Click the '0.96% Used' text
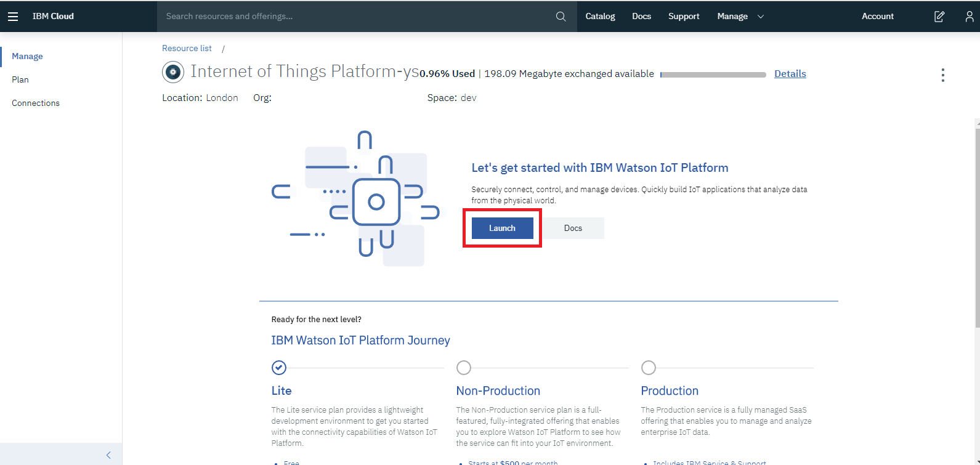The height and width of the screenshot is (465, 980). pyautogui.click(x=447, y=74)
